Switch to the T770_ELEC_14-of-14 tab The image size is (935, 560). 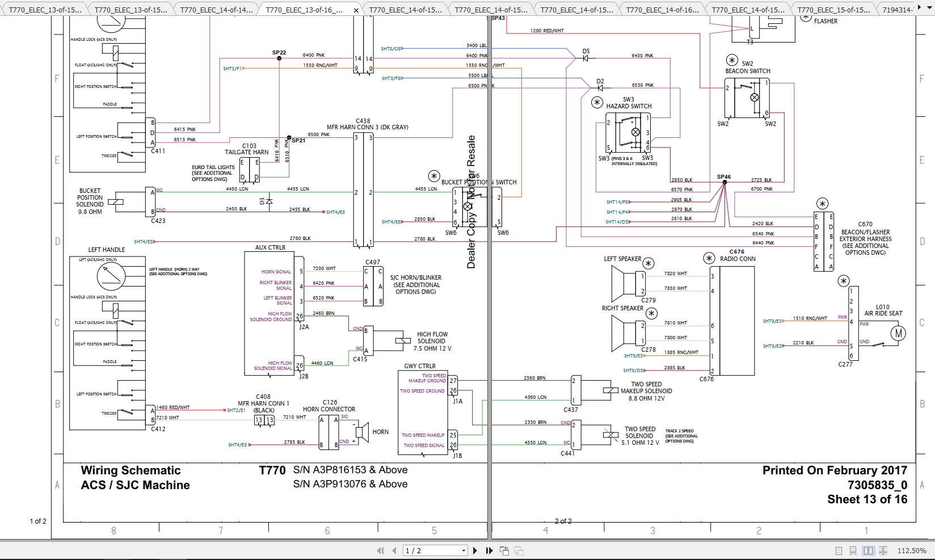[x=216, y=10]
